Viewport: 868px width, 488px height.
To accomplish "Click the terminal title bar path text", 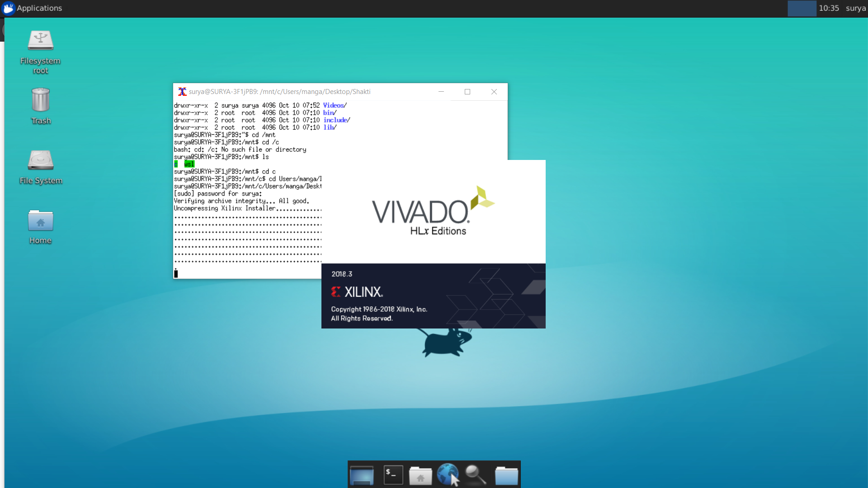I will 279,92.
